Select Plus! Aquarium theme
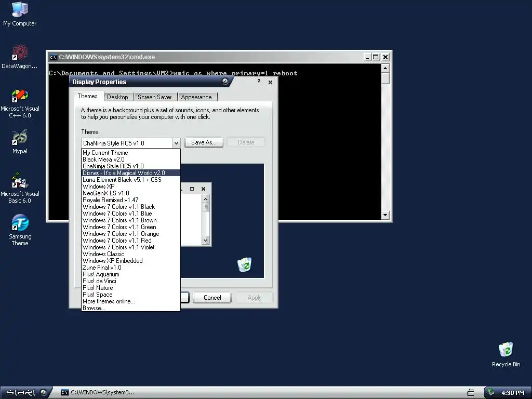 point(130,274)
